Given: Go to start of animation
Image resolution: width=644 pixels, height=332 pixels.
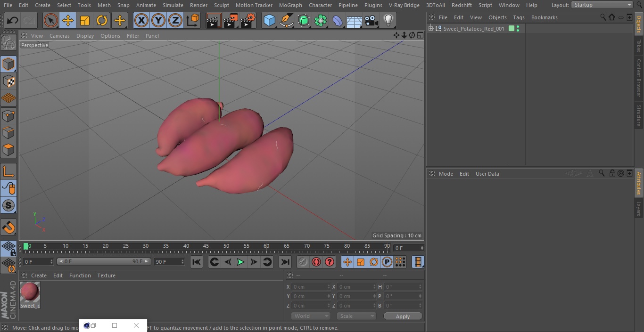Looking at the screenshot, I should (x=197, y=262).
